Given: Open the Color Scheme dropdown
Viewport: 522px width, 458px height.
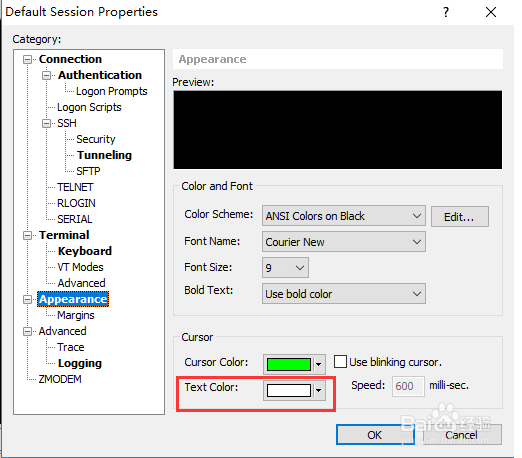Looking at the screenshot, I should 344,216.
